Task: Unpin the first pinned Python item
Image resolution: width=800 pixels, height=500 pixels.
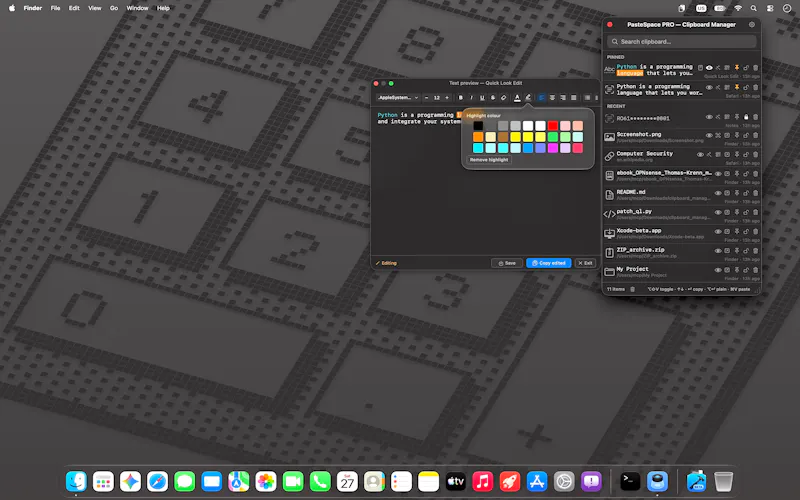Action: click(737, 68)
